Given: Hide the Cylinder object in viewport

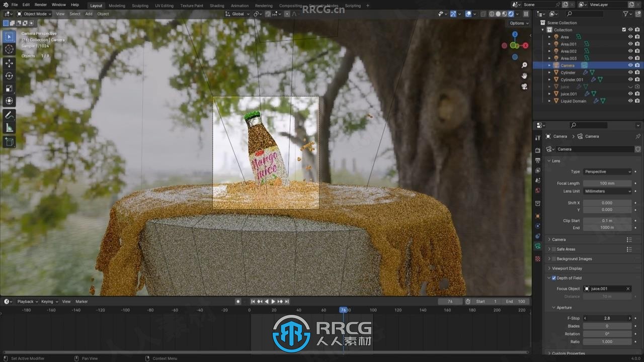Looking at the screenshot, I should pos(630,72).
